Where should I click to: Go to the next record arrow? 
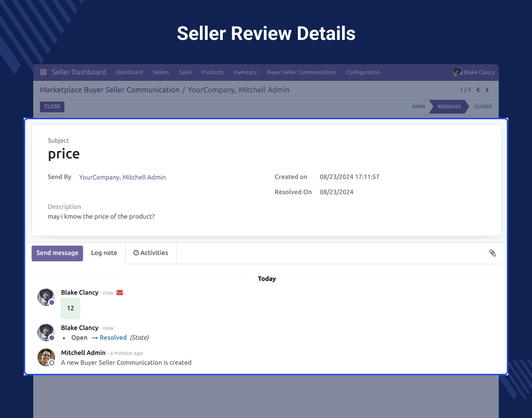coord(487,90)
